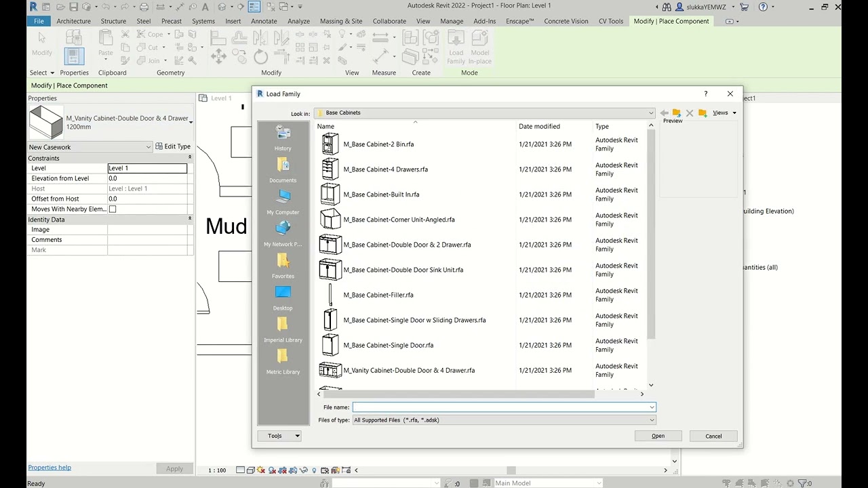Viewport: 868px width, 488px height.
Task: Click the Save icon in quick access toolbar
Action: click(73, 7)
